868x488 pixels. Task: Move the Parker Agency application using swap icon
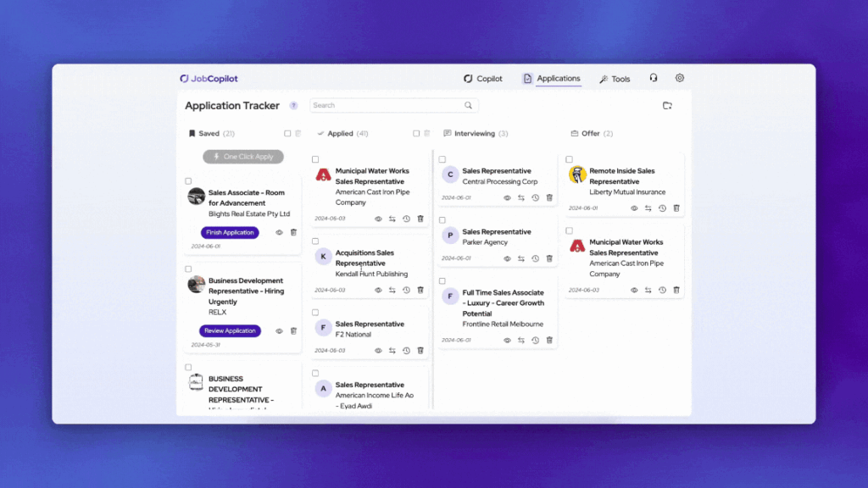click(x=521, y=258)
